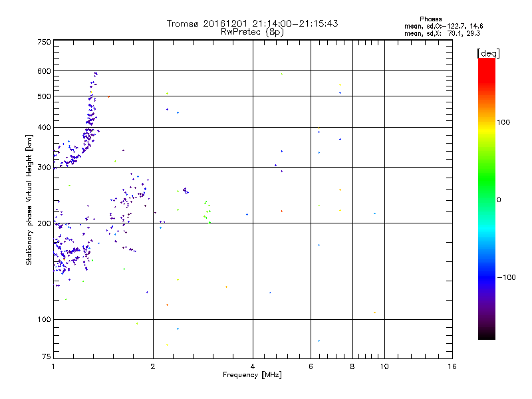Click the colorbar '0' tick label
This screenshot has width=532, height=399.
(x=499, y=199)
